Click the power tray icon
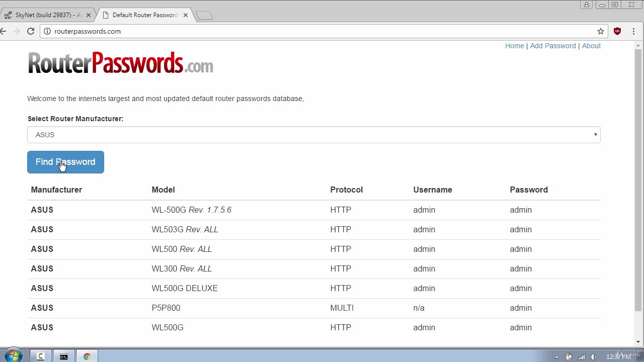Image resolution: width=644 pixels, height=362 pixels. click(x=569, y=357)
